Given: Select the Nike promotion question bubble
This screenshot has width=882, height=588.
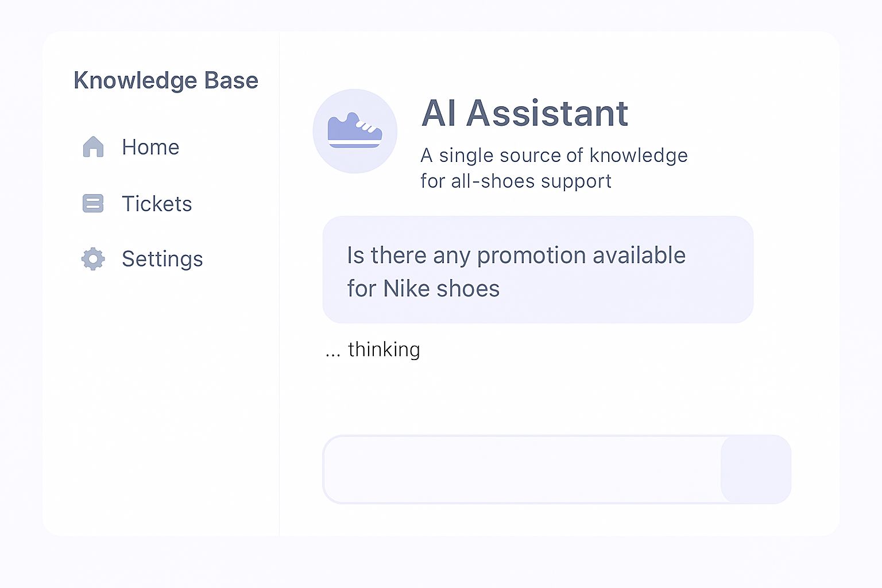Looking at the screenshot, I should (x=538, y=270).
